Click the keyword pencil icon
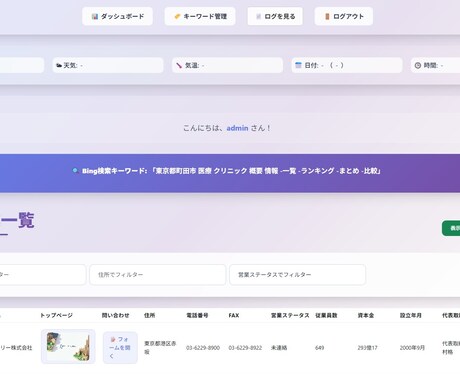The height and width of the screenshot is (380, 460). [177, 16]
